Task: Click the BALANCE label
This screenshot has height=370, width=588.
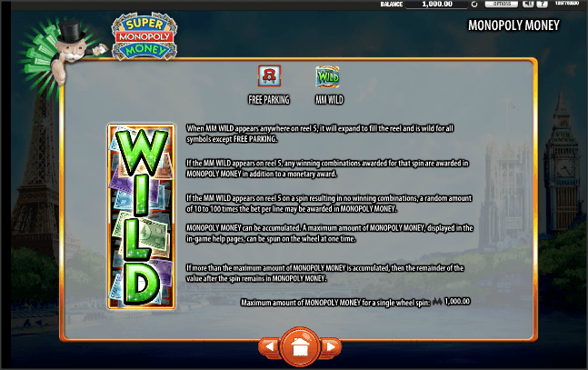Action: 391,5
